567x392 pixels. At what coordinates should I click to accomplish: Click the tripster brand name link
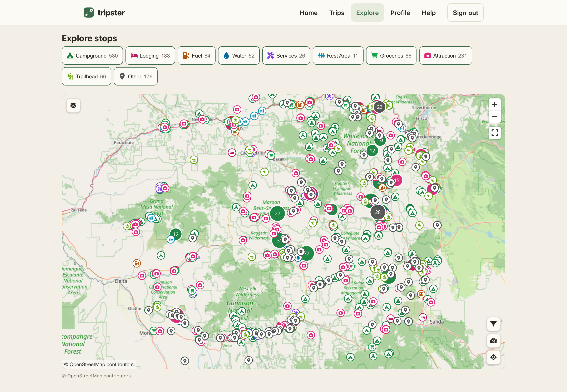[111, 13]
